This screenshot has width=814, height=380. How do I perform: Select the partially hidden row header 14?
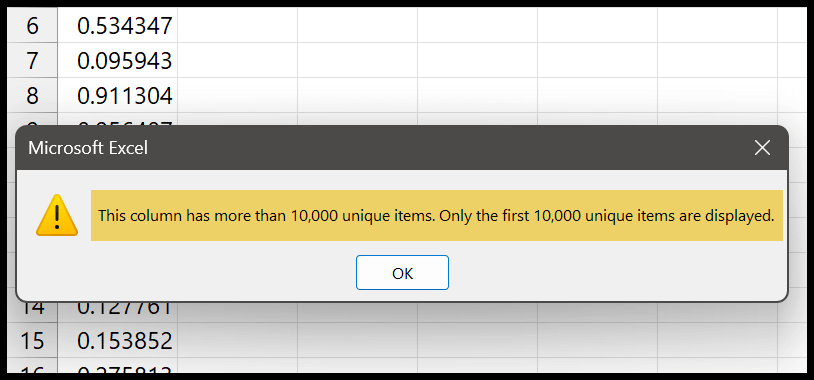tap(32, 312)
